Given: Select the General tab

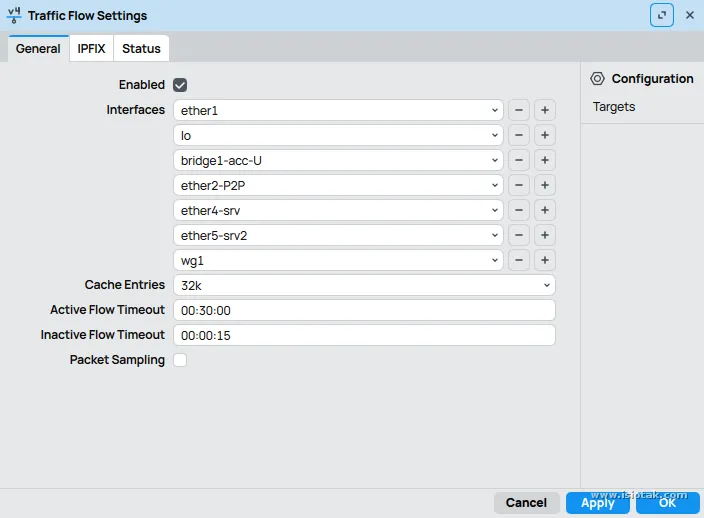Looking at the screenshot, I should (38, 48).
